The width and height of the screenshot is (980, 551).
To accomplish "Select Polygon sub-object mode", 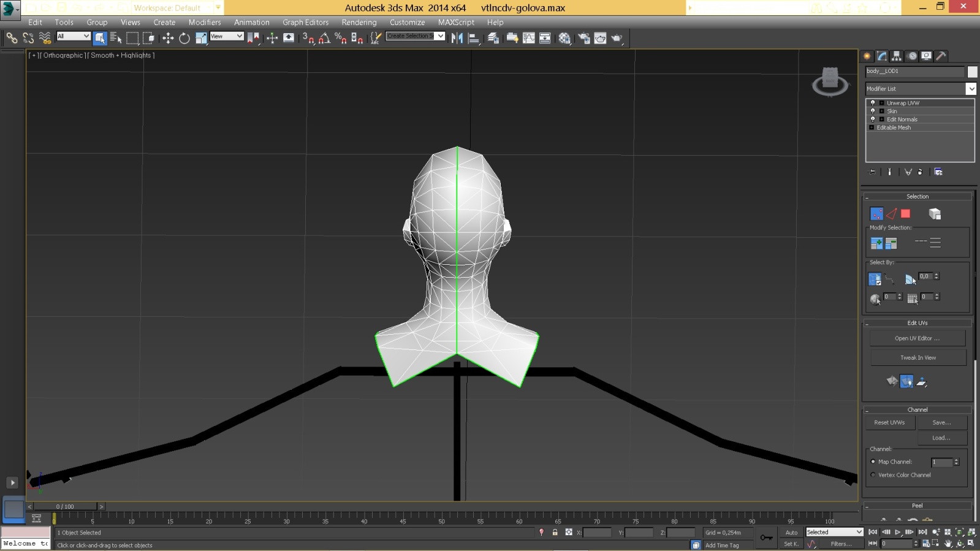I will [905, 214].
